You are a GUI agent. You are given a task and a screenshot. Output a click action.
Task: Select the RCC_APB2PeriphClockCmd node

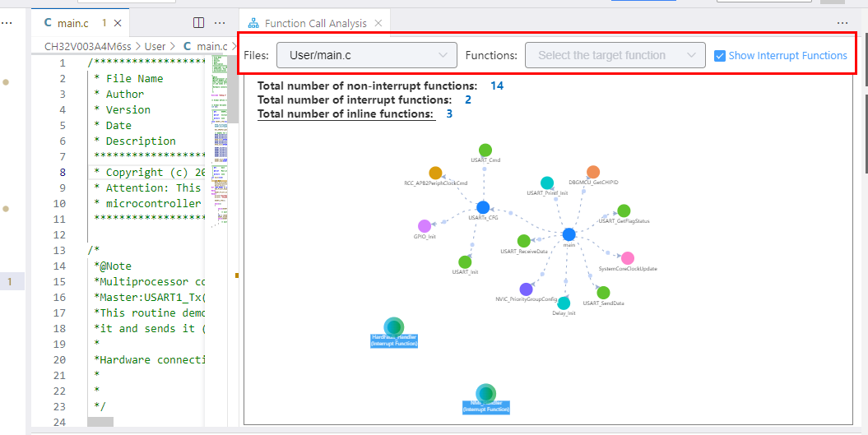[436, 173]
